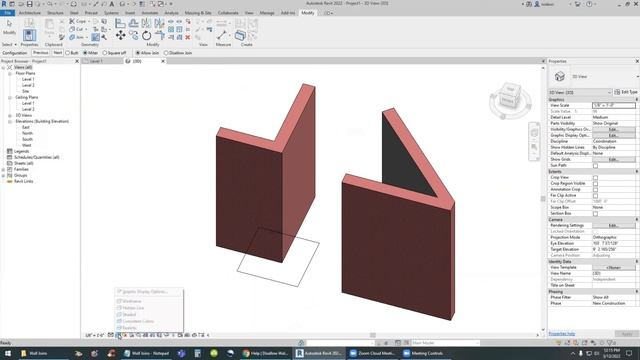Click the Save icon in quick access toolbar
This screenshot has width=640, height=360.
[29, 4]
